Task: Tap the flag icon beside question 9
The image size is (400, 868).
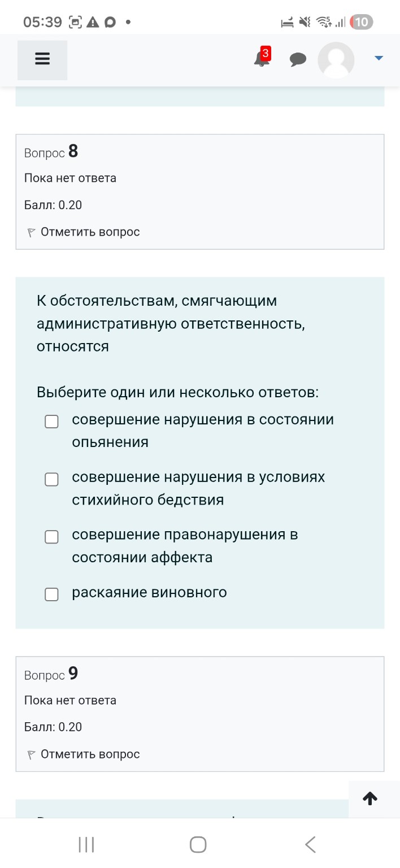Action: tap(30, 754)
